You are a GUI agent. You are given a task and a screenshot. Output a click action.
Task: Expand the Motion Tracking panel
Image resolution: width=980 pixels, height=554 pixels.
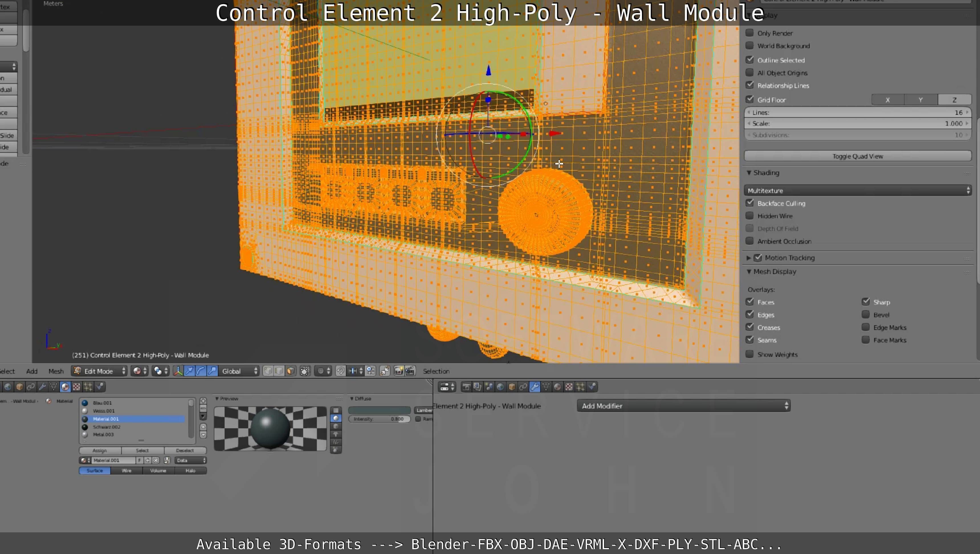(748, 258)
